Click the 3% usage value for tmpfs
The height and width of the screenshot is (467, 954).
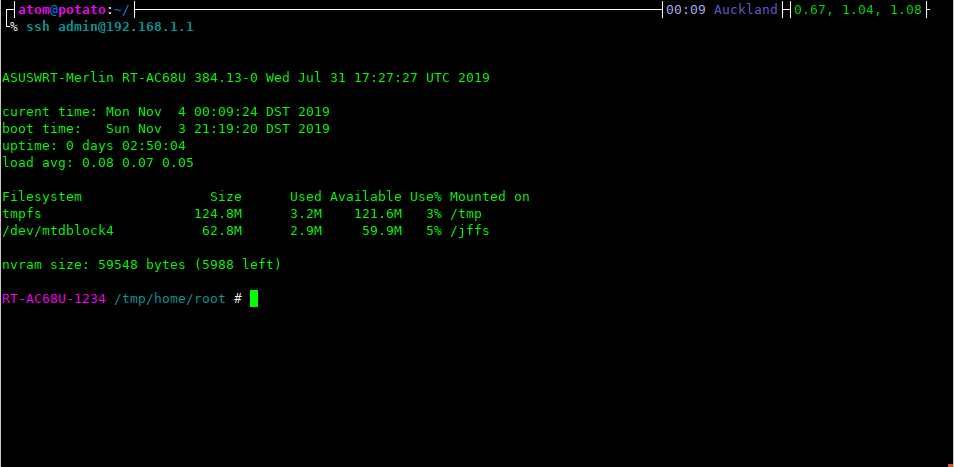pyautogui.click(x=433, y=214)
